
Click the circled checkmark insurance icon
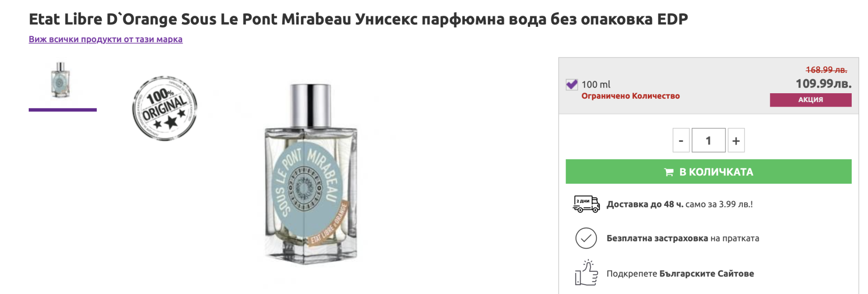[x=586, y=238]
